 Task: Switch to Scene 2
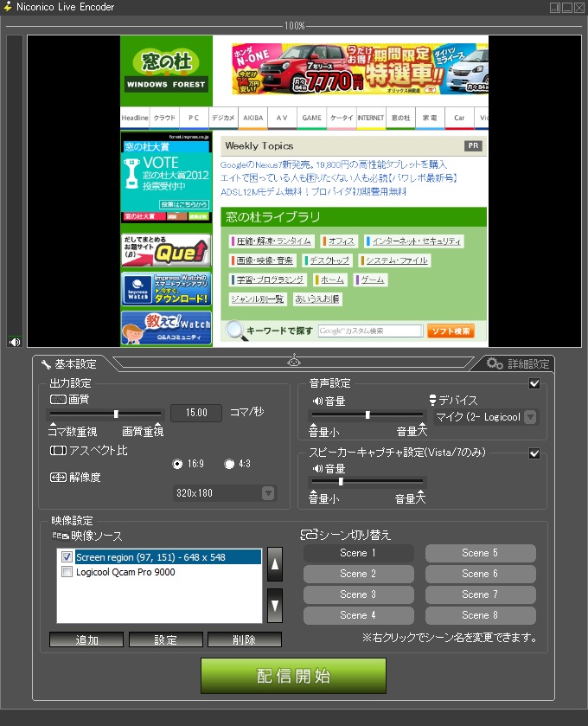(359, 574)
